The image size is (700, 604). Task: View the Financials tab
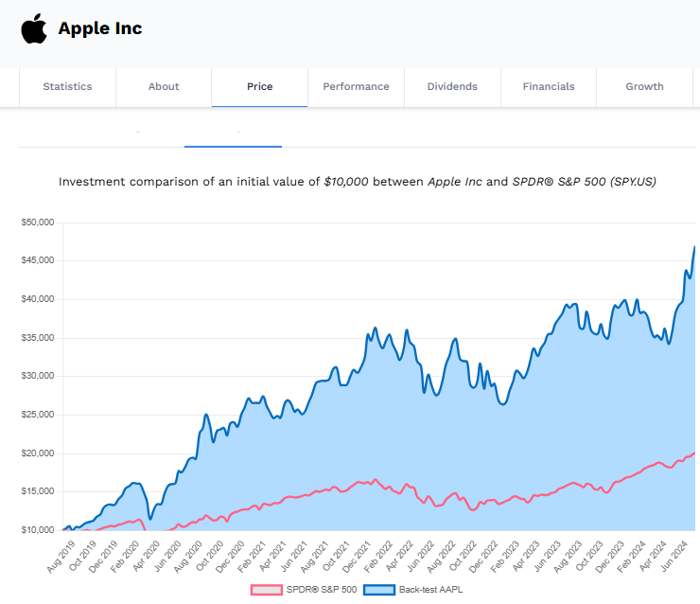click(549, 87)
